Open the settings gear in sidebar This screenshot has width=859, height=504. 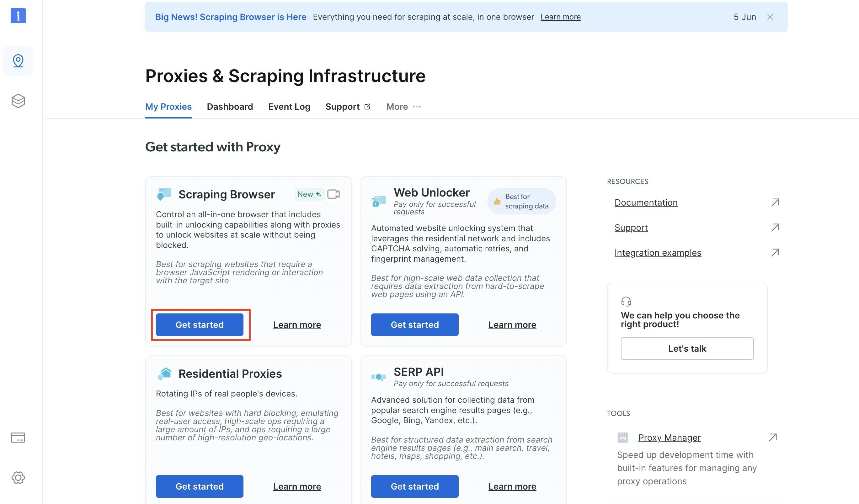(x=18, y=477)
